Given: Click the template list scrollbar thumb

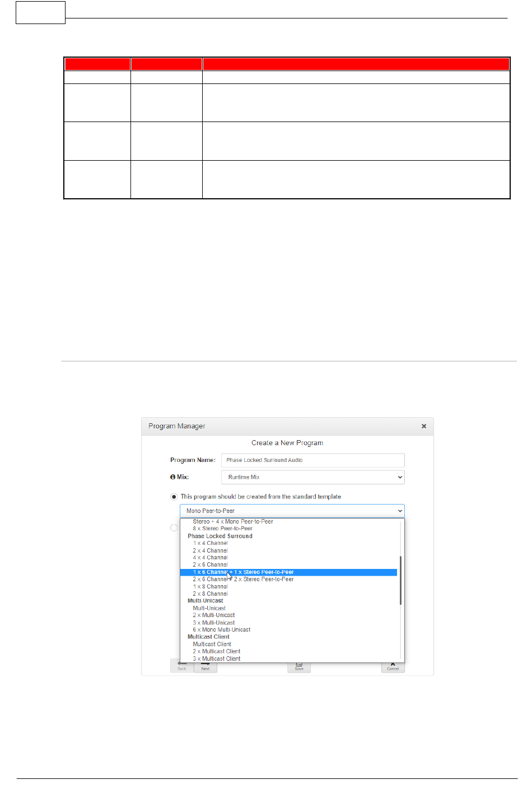Looking at the screenshot, I should [400, 580].
